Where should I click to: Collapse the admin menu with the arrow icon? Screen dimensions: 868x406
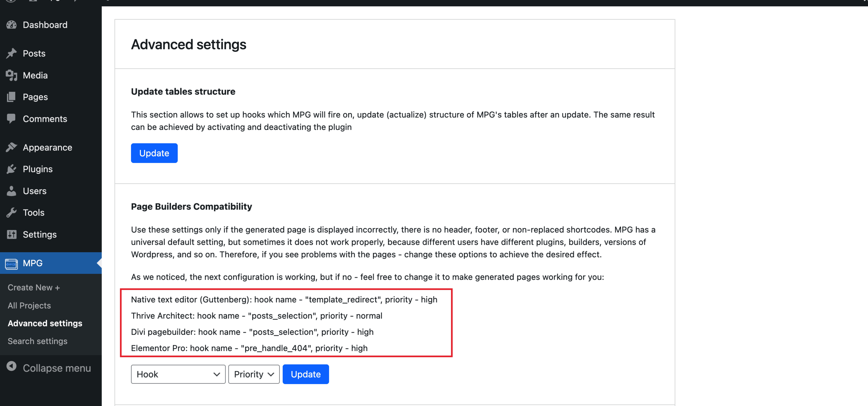click(11, 368)
